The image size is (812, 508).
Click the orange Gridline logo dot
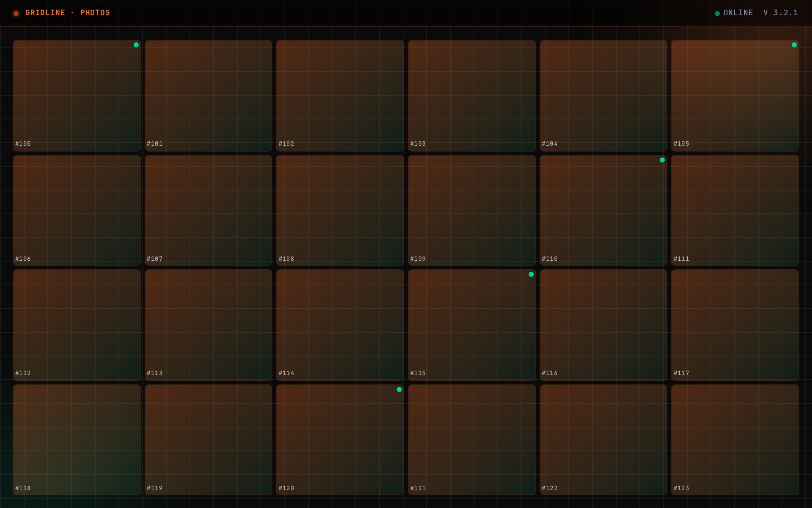tap(16, 14)
